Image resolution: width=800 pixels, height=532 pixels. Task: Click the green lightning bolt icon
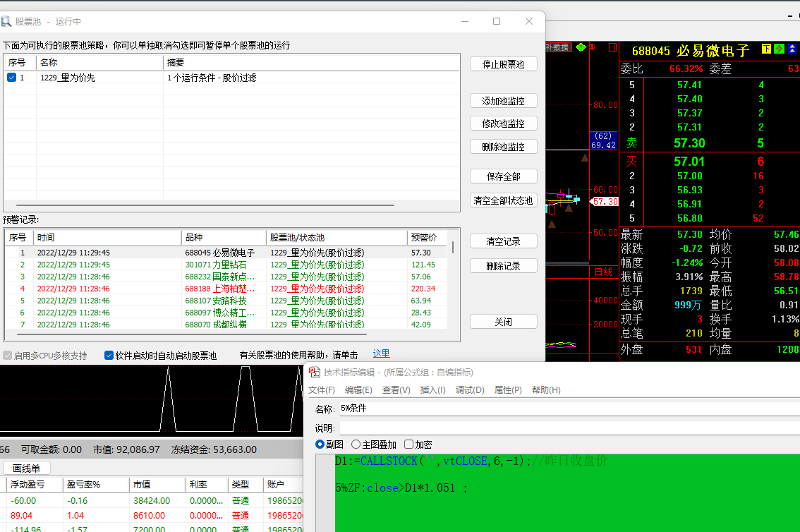tap(779, 49)
